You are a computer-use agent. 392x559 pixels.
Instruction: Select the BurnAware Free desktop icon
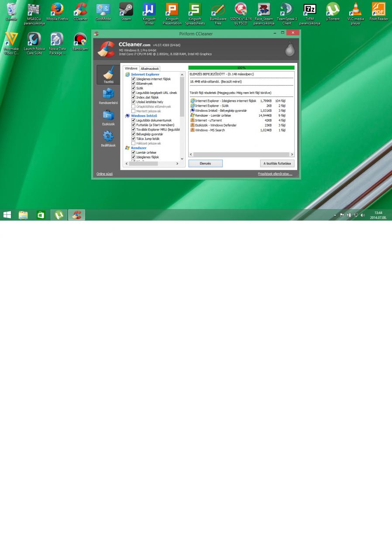tap(218, 14)
